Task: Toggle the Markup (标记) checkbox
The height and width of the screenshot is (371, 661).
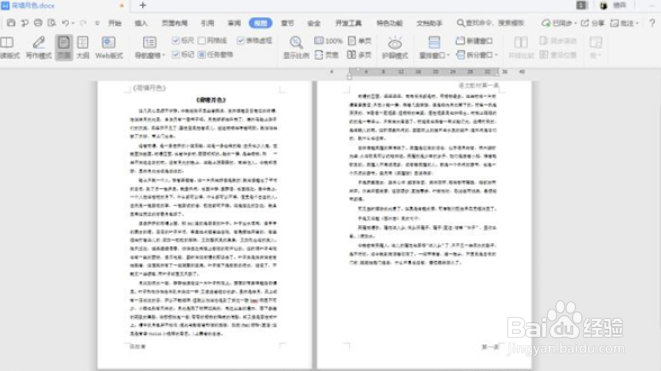Action: click(176, 54)
